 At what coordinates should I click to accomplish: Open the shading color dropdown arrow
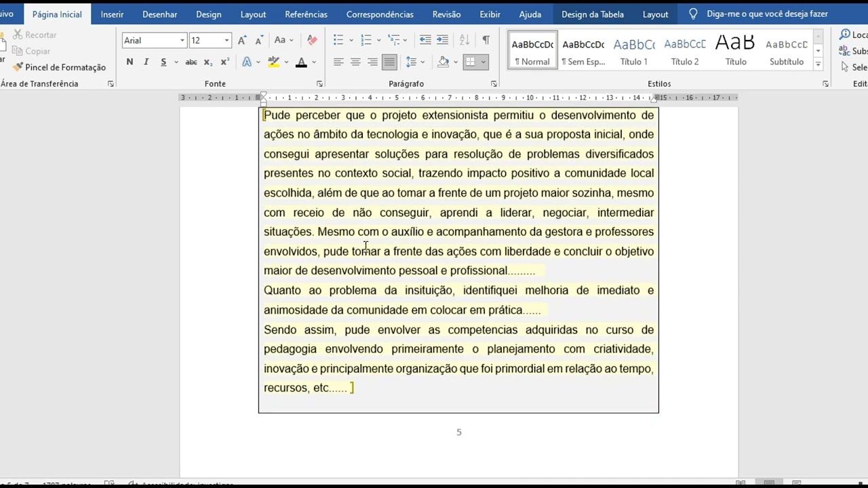456,62
